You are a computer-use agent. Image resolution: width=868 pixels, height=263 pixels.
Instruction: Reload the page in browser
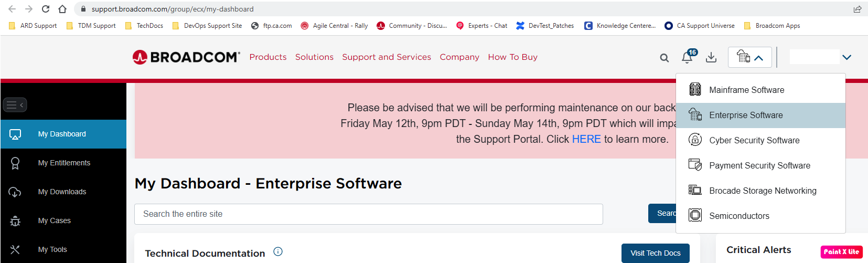(46, 9)
